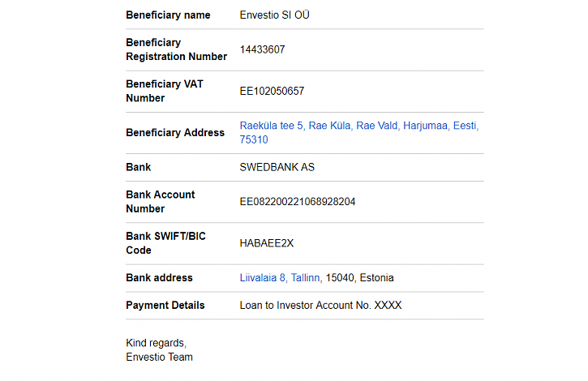
Task: Click the bank name SWEDBANK AS
Action: click(277, 168)
